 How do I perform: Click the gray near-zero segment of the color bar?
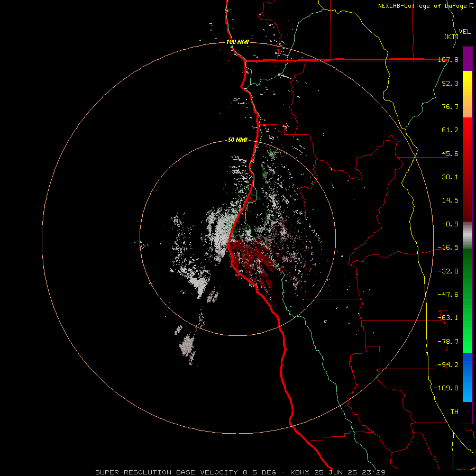(467, 235)
